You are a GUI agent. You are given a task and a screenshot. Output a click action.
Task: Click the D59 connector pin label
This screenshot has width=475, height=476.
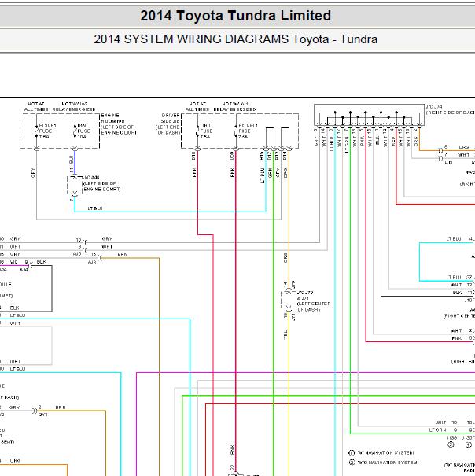232,156
